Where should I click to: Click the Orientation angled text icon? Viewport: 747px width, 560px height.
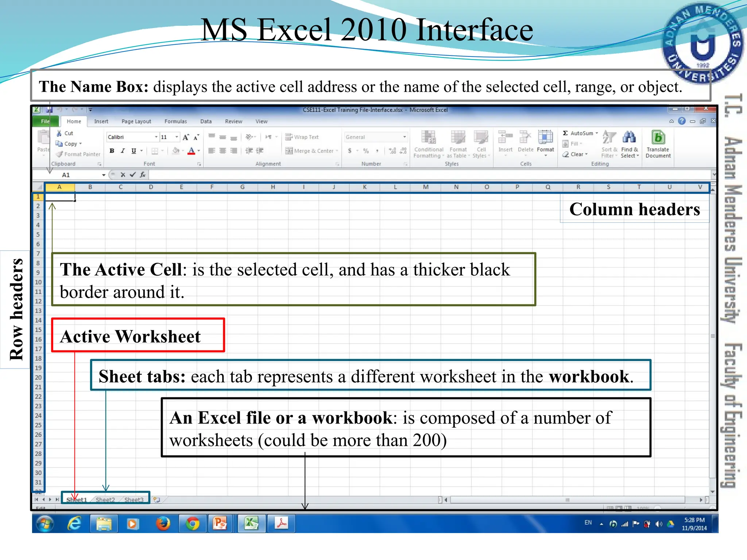tap(249, 137)
